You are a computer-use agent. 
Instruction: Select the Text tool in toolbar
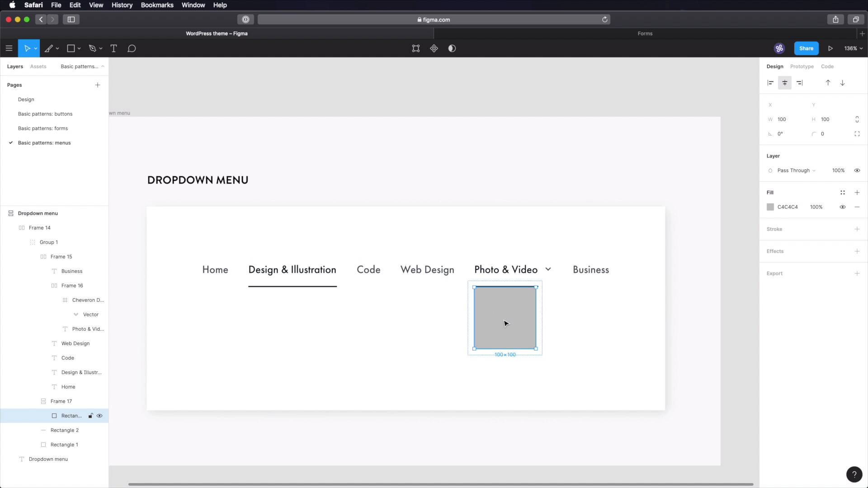click(113, 48)
